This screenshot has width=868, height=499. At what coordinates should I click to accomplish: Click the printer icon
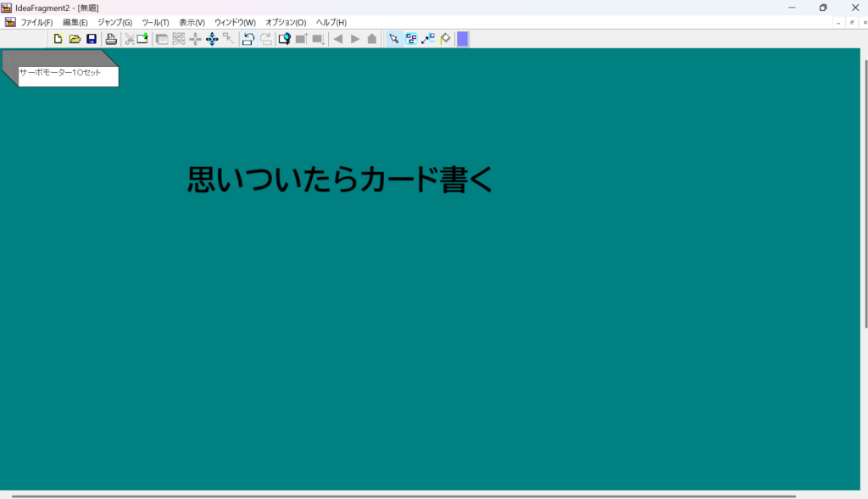[x=111, y=39]
